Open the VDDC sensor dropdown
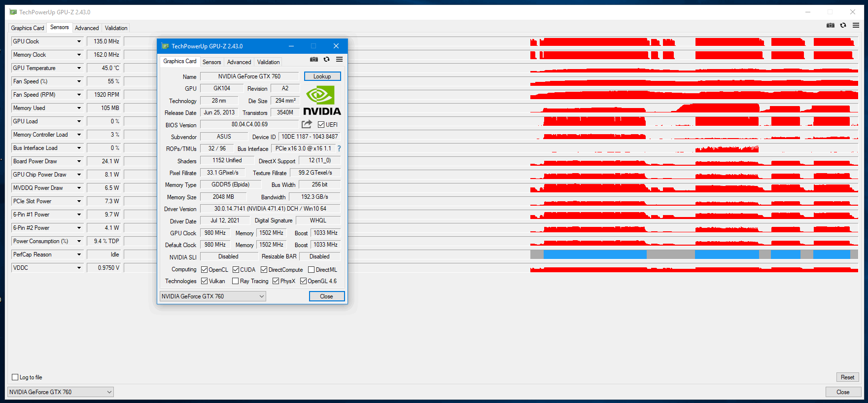The image size is (868, 403). coord(79,268)
